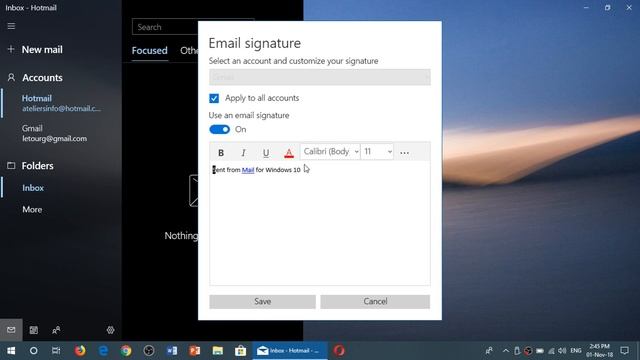The image size is (640, 360).
Task: Click inside the signature text area
Action: [320, 223]
